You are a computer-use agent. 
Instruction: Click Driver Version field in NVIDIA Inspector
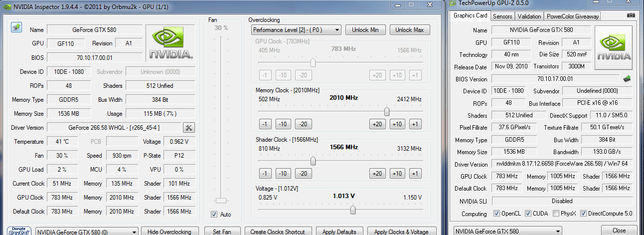coord(114,128)
